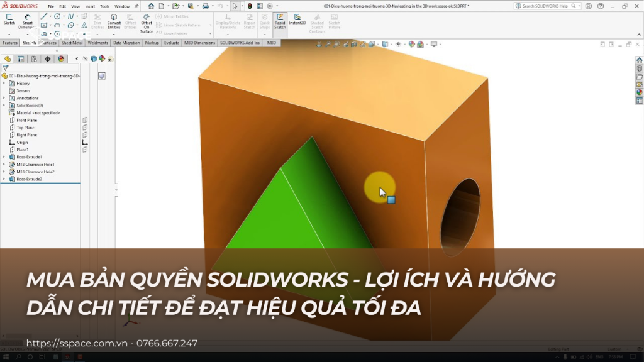Select the Sensors tree item
This screenshot has height=362, width=644.
click(23, 90)
